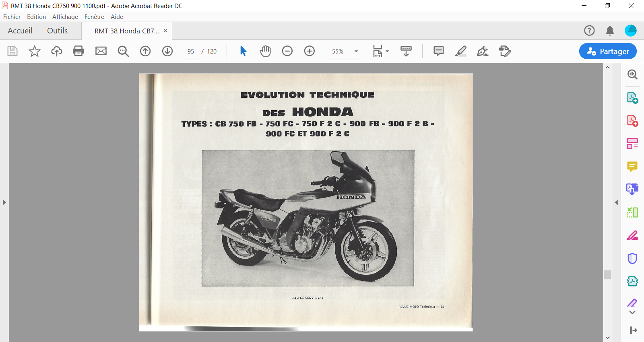The width and height of the screenshot is (644, 342).
Task: Add a sticky note comment
Action: pos(439,51)
